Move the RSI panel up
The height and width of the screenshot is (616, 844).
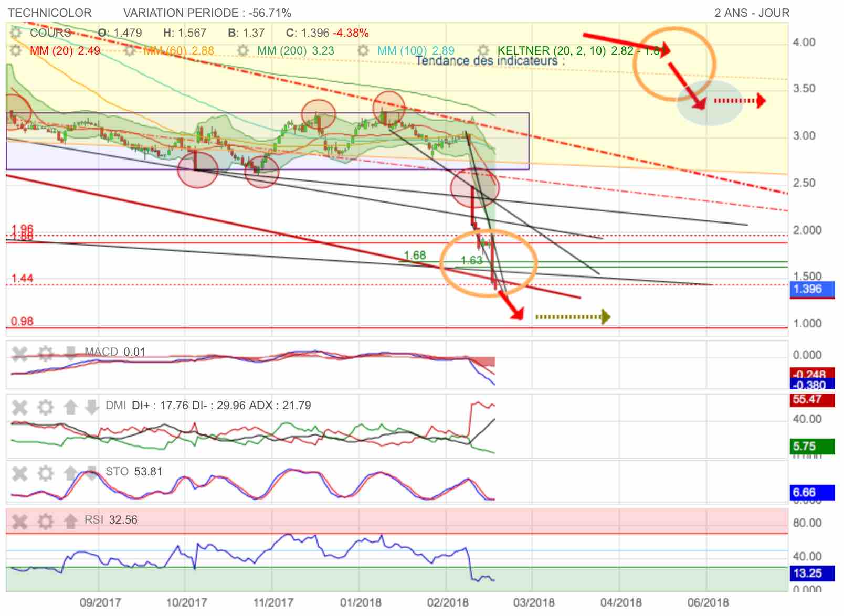click(x=70, y=522)
